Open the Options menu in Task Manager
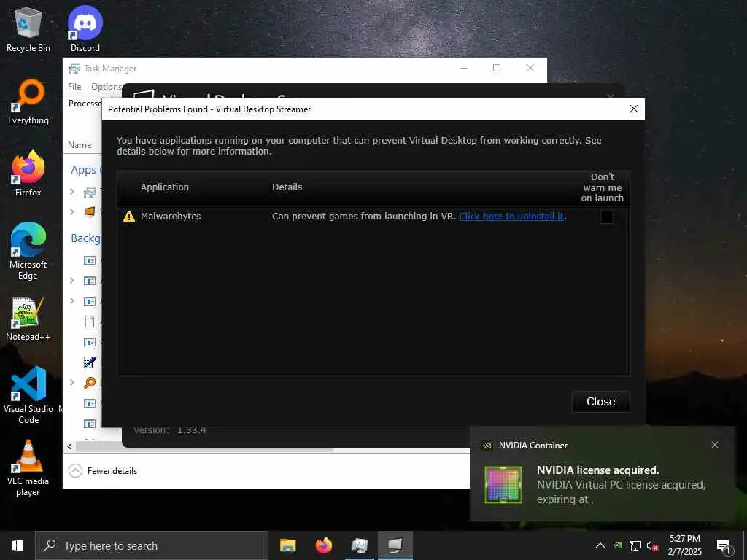This screenshot has height=560, width=747. [x=107, y=87]
